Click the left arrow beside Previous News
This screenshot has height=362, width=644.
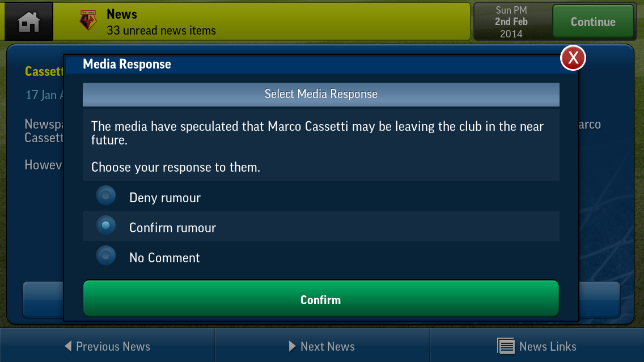point(68,346)
